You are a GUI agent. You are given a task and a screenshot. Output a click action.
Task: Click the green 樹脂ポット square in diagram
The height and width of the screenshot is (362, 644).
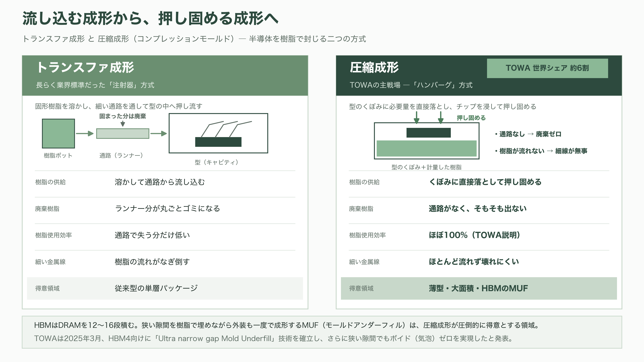click(x=58, y=133)
